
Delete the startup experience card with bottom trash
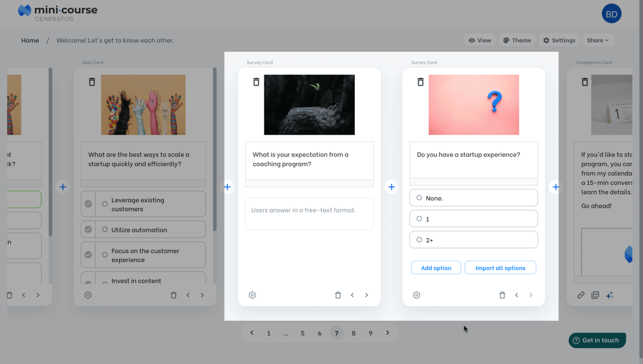[502, 295]
